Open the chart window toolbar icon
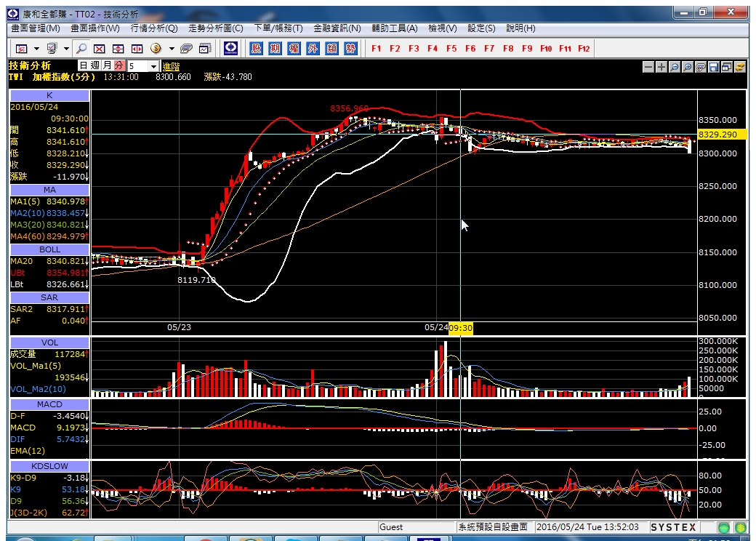This screenshot has height=541, width=756. click(205, 49)
